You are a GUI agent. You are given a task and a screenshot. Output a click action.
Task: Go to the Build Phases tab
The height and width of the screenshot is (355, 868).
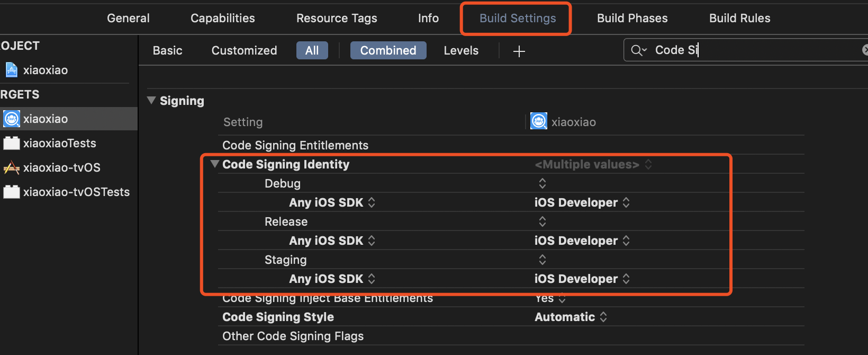(632, 18)
